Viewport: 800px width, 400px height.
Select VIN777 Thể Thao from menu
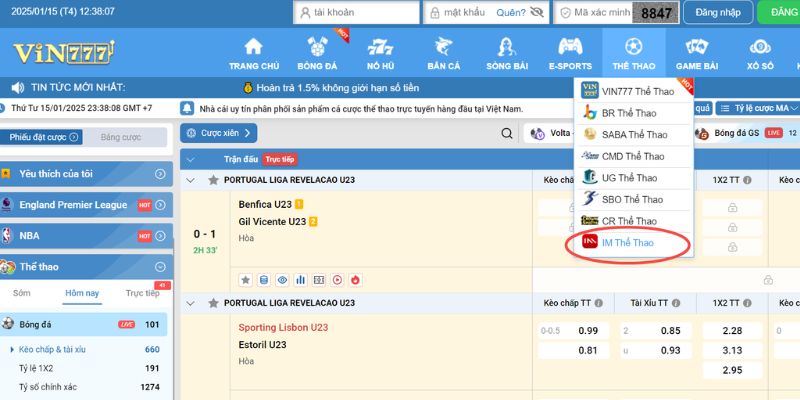point(634,91)
